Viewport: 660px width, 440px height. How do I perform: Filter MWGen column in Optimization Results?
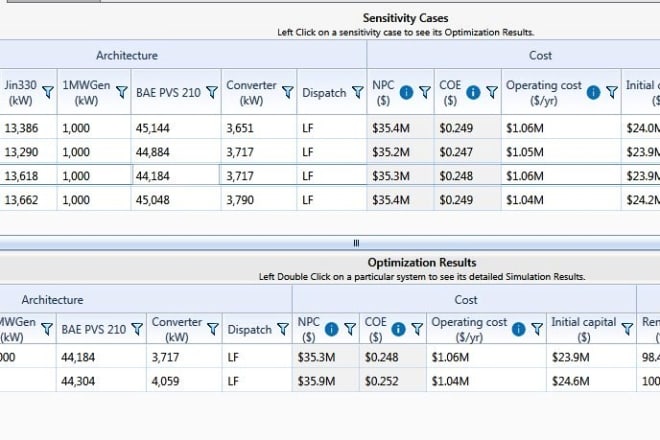coord(47,329)
